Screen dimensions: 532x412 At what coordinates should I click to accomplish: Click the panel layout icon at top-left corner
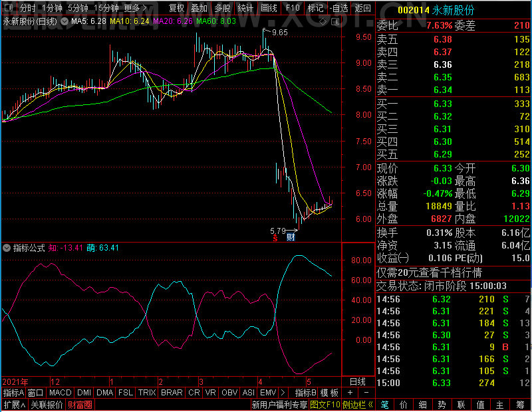point(9,7)
